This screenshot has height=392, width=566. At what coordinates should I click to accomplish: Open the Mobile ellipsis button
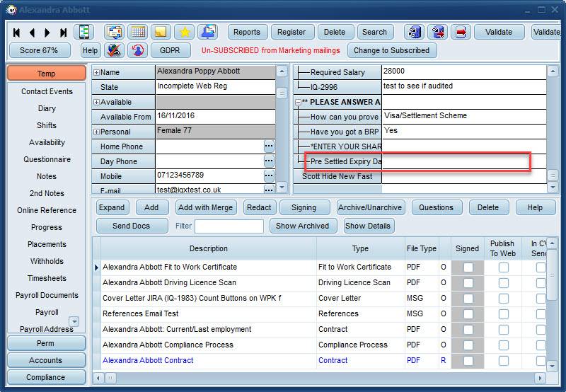tap(269, 175)
